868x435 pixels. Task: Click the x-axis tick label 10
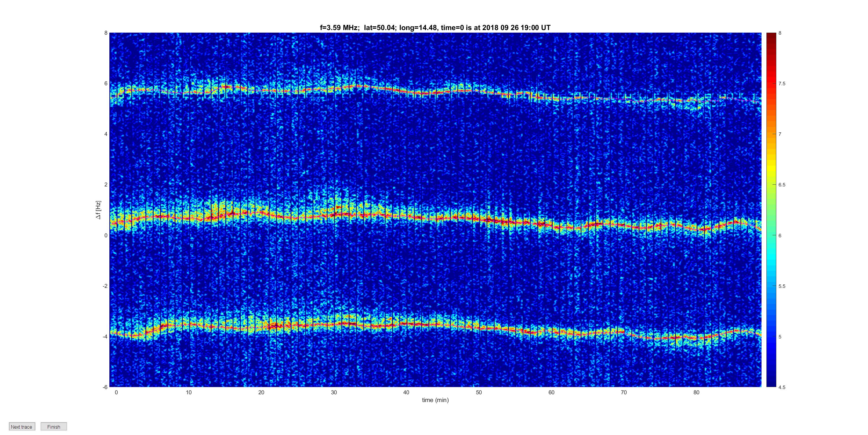pyautogui.click(x=189, y=392)
